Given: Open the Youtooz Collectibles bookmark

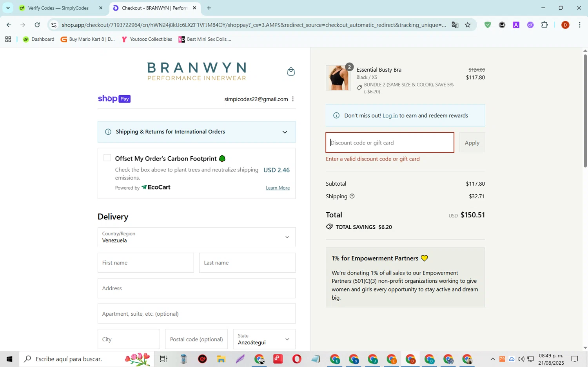Looking at the screenshot, I should click(x=147, y=39).
